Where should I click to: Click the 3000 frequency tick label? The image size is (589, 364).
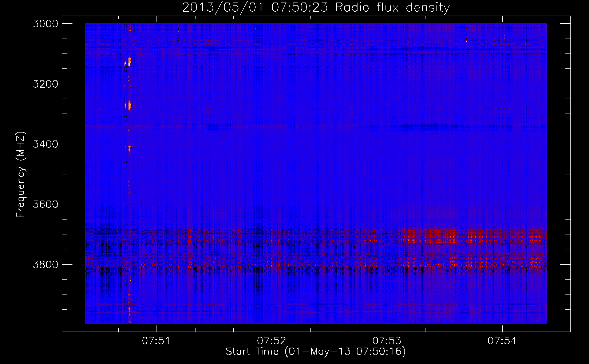[x=45, y=24]
